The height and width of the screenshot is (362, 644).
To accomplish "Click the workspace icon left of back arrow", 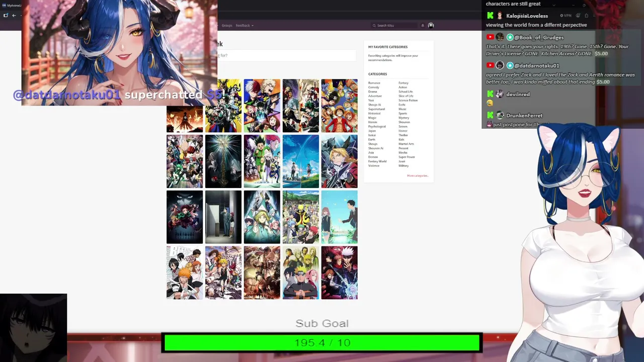I will pyautogui.click(x=6, y=15).
